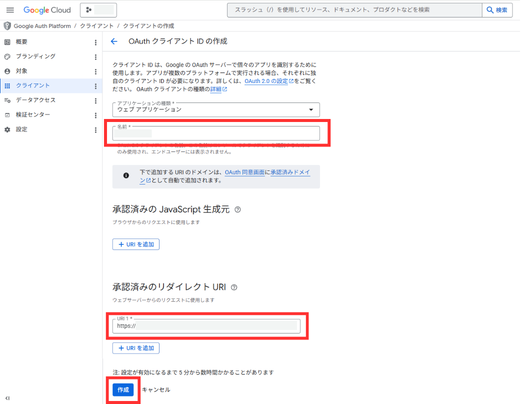
Task: Click the クライアント grid icon
Action: point(7,86)
